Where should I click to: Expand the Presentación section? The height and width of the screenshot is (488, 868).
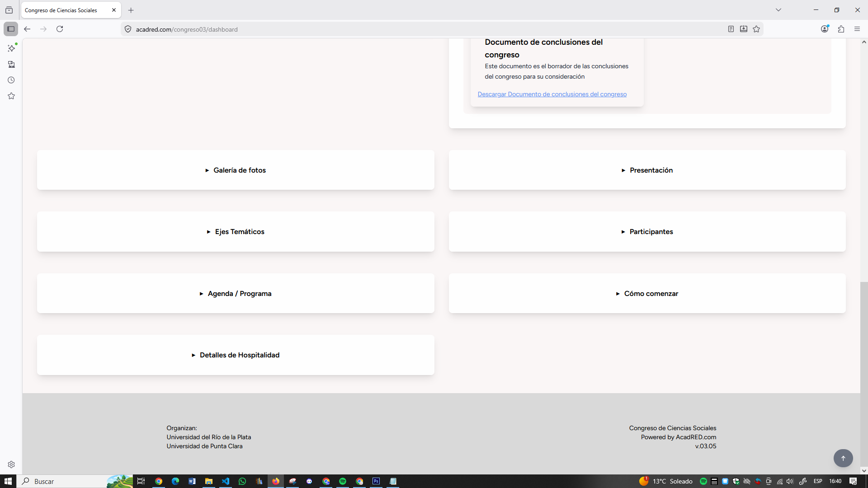pos(647,170)
